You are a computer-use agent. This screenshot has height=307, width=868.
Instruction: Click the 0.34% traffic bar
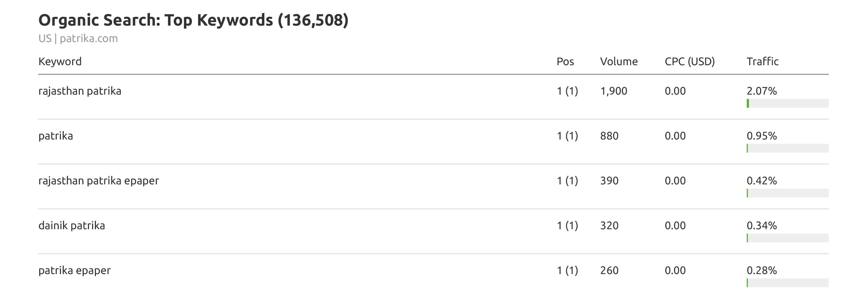[x=787, y=238]
